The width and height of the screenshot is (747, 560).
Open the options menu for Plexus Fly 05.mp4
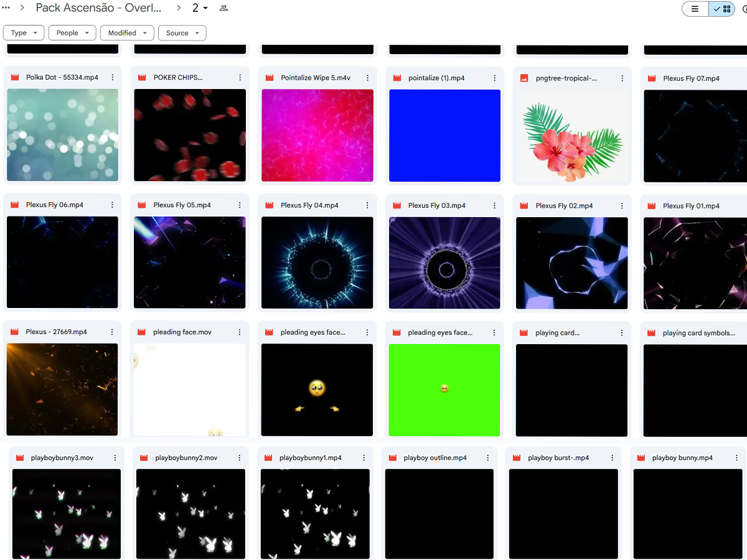[x=240, y=205]
